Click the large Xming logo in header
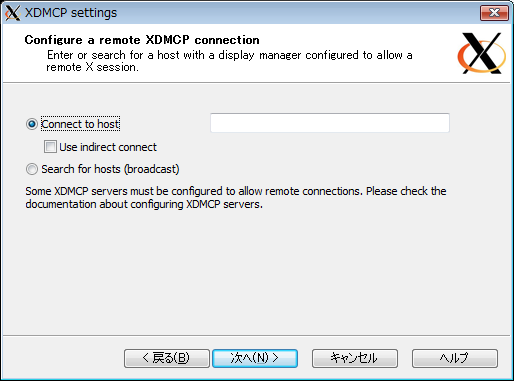The height and width of the screenshot is (381, 514). pyautogui.click(x=482, y=53)
